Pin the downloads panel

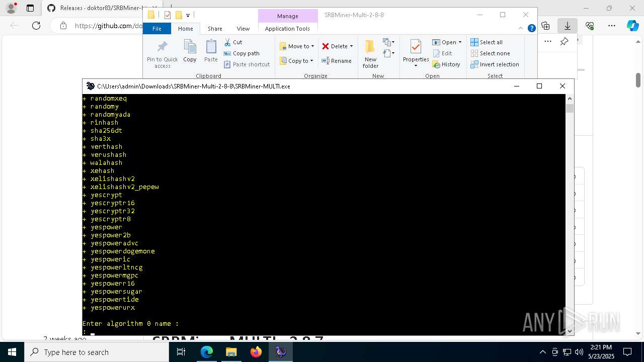pyautogui.click(x=564, y=42)
